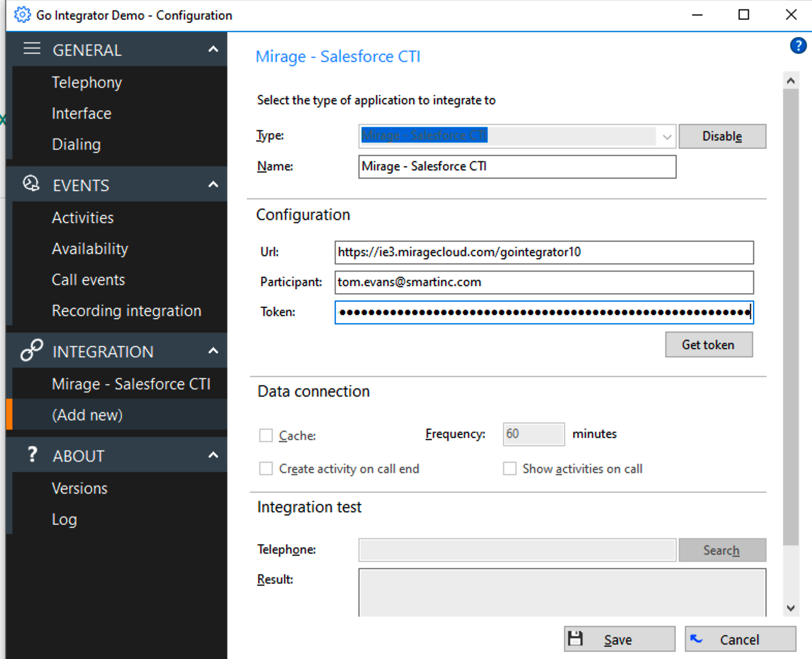Screen dimensions: 812x659
Task: Open Call events in the sidebar
Action: tap(88, 280)
